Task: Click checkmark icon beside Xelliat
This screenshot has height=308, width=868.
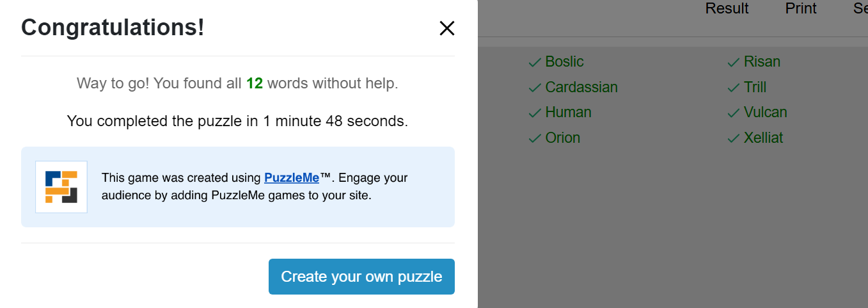Action: click(734, 138)
